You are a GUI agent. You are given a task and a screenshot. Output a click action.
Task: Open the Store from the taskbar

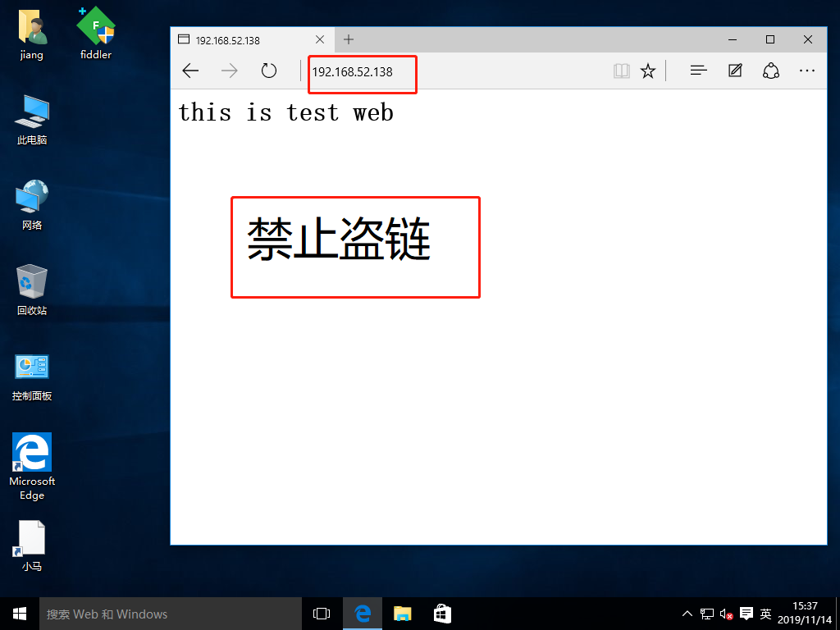442,614
